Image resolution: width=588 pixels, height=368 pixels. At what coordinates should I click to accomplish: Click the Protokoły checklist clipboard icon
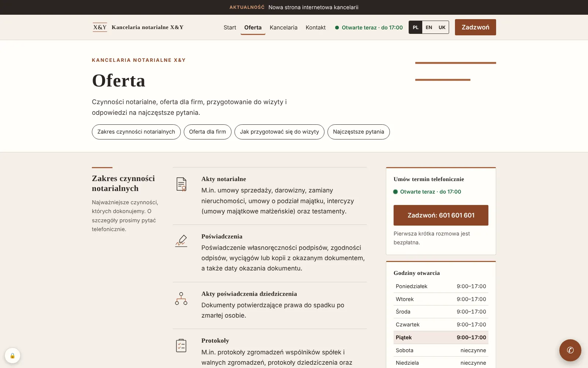181,345
